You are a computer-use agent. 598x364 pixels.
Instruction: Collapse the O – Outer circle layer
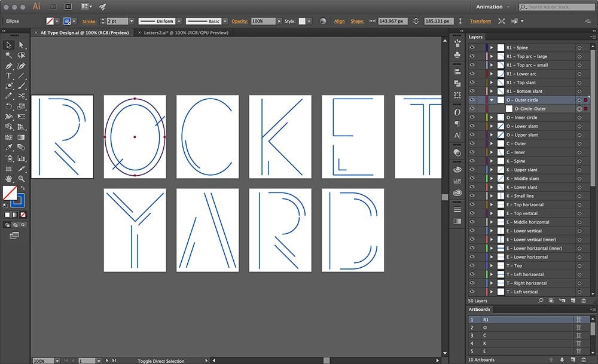point(492,100)
